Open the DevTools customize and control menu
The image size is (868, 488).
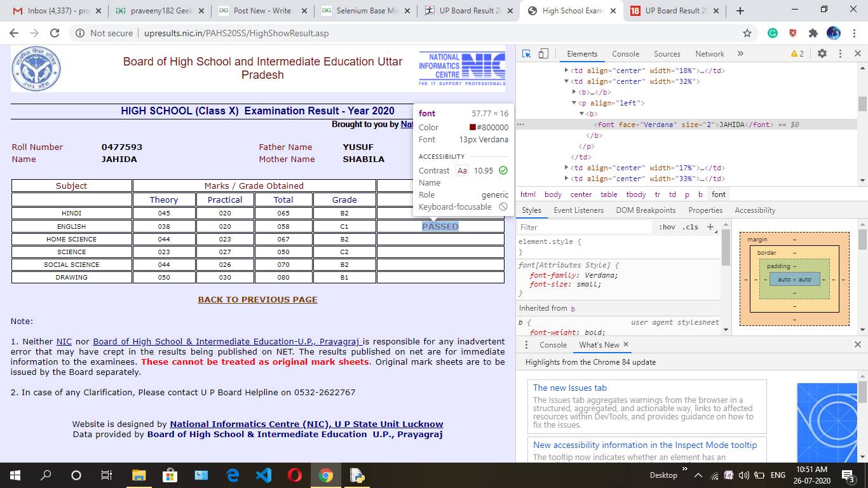coord(840,54)
